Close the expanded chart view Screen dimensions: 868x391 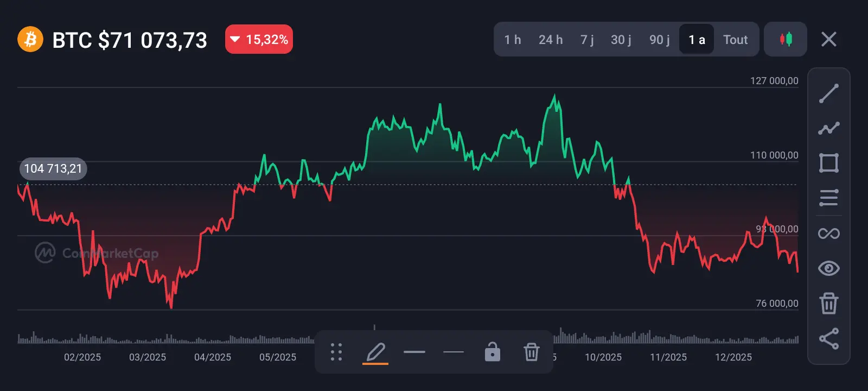coord(829,39)
